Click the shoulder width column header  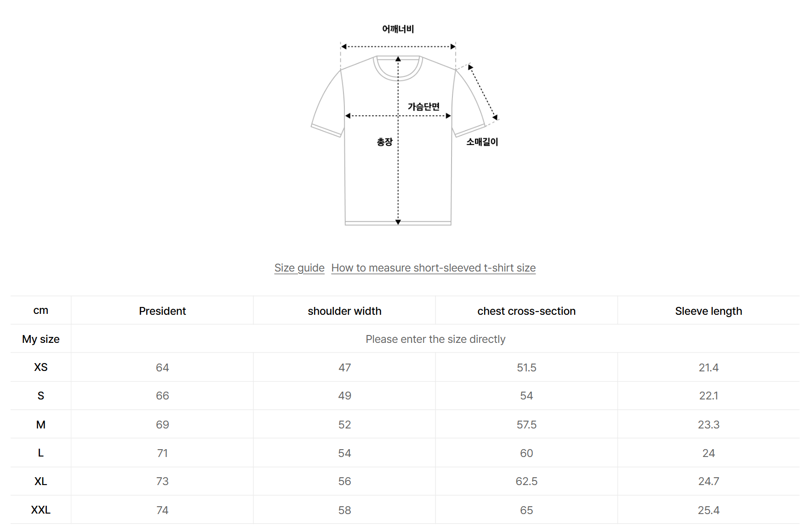344,311
